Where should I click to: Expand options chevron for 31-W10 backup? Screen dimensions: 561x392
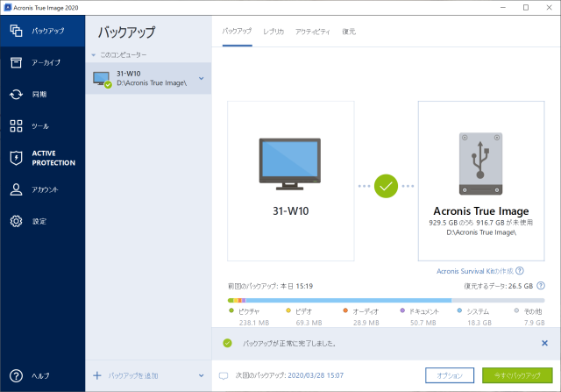click(x=201, y=78)
